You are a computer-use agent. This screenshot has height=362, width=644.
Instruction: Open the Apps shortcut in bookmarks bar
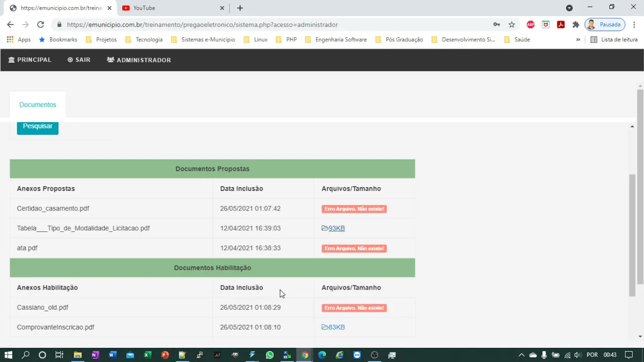click(19, 40)
